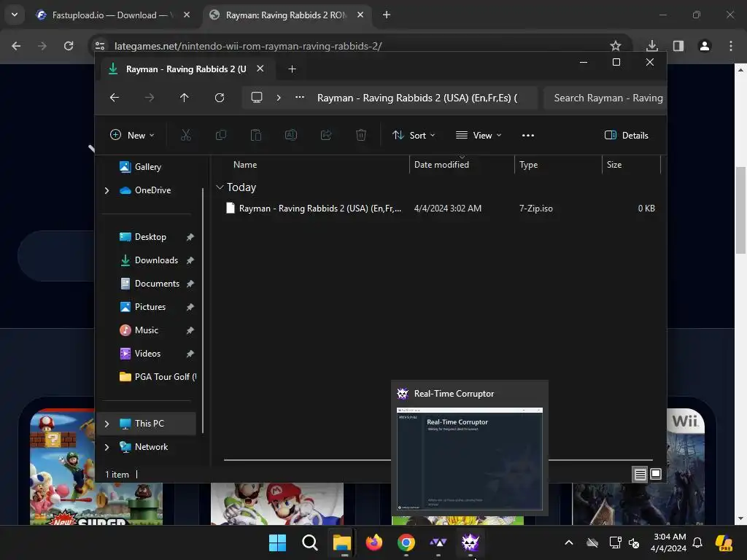
Task: Collapse the Today group
Action: coord(220,187)
